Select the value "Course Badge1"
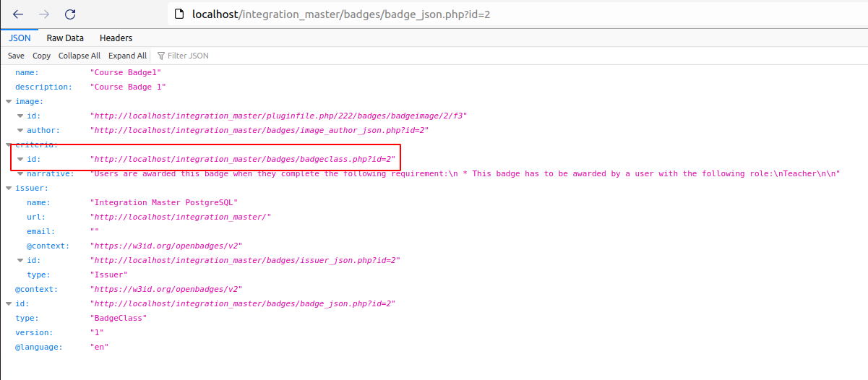Image resolution: width=868 pixels, height=380 pixels. click(x=126, y=72)
